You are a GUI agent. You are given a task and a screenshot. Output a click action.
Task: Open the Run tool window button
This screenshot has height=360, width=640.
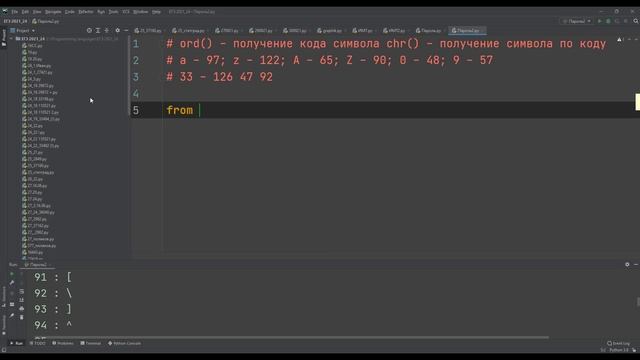(x=17, y=343)
